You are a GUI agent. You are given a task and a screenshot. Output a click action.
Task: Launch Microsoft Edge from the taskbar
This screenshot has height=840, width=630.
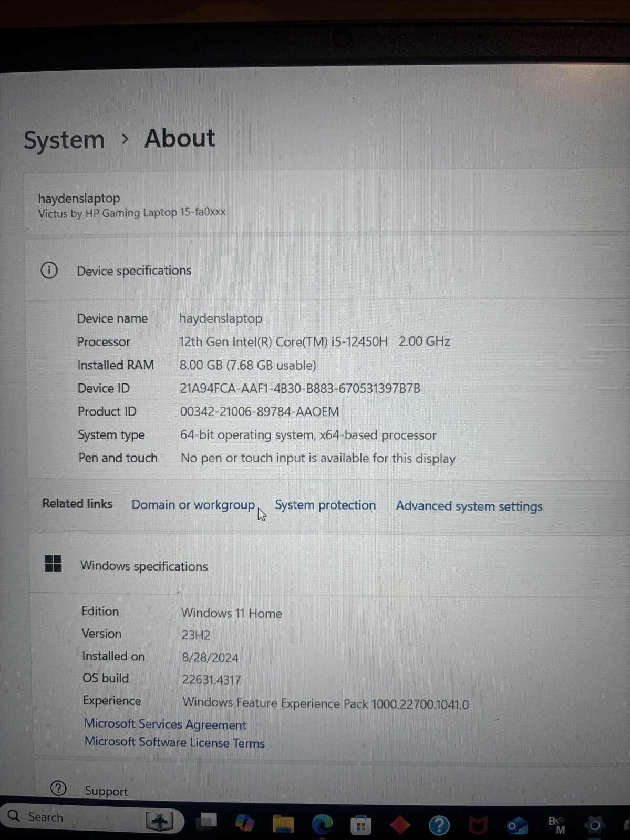(x=322, y=824)
